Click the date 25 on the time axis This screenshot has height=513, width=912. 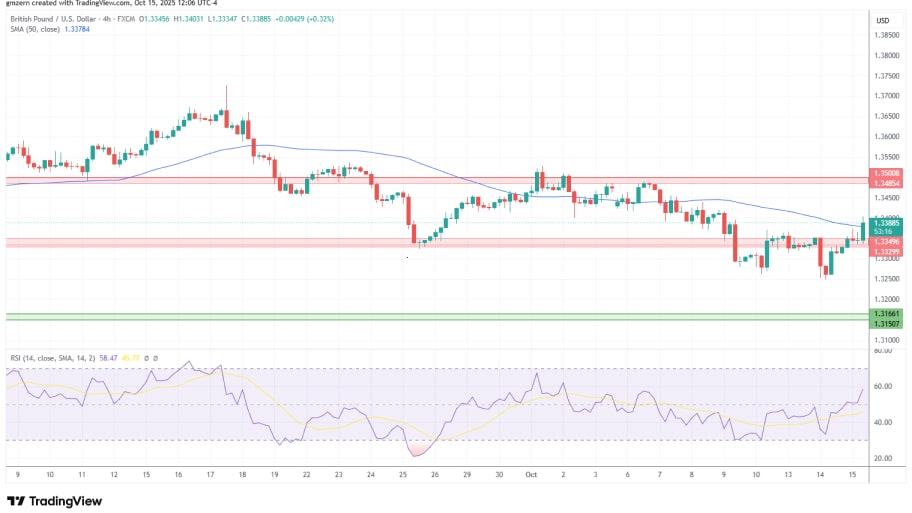402,475
